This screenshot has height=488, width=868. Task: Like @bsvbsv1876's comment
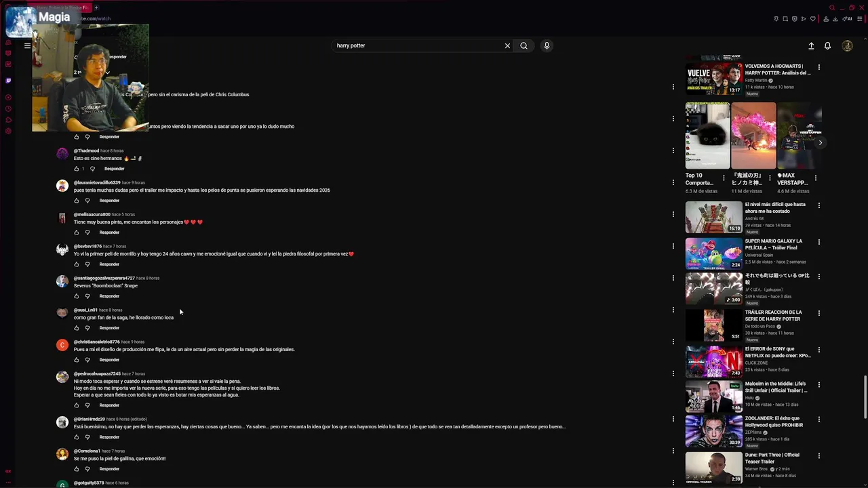coord(77,264)
